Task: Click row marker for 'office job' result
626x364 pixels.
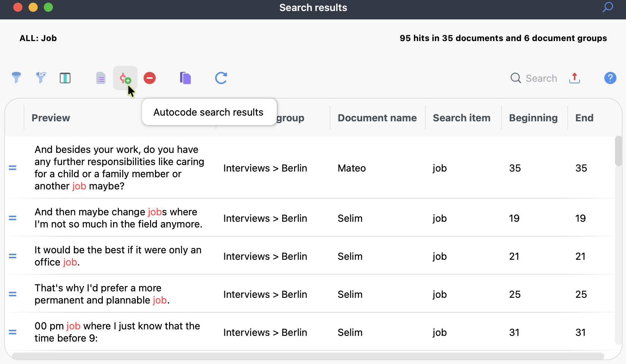Action: (13, 256)
